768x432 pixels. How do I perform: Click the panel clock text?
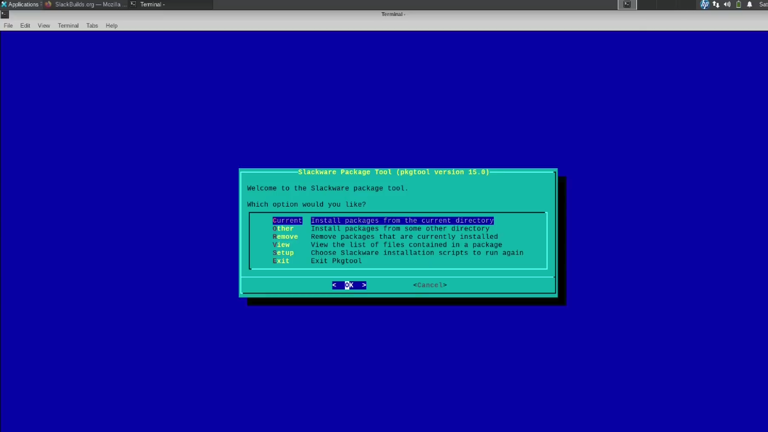(763, 4)
